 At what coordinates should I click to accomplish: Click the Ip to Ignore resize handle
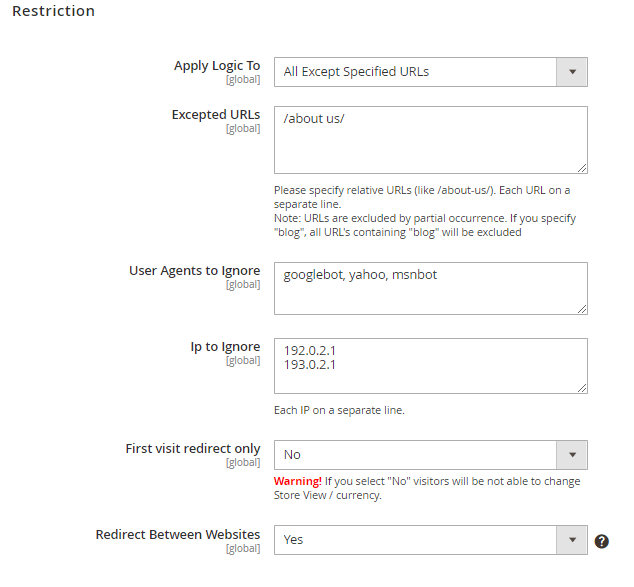click(x=582, y=387)
